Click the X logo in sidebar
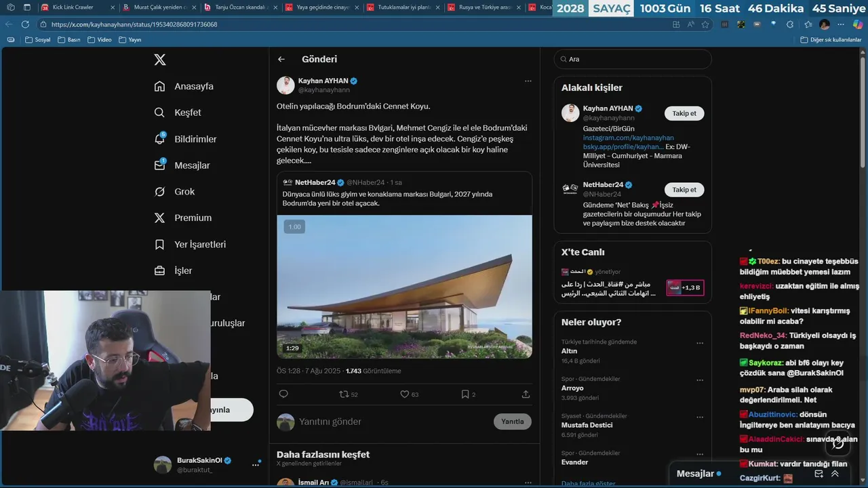This screenshot has height=488, width=868. [x=159, y=60]
